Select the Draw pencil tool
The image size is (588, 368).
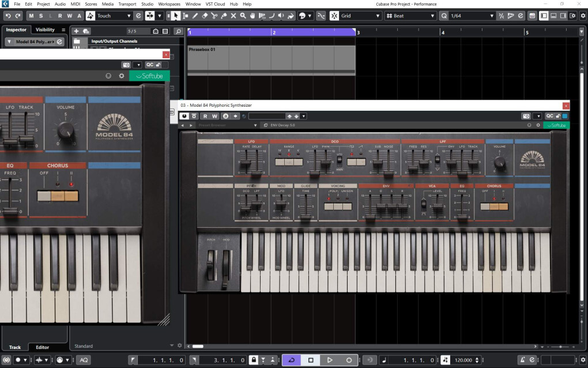coord(195,16)
